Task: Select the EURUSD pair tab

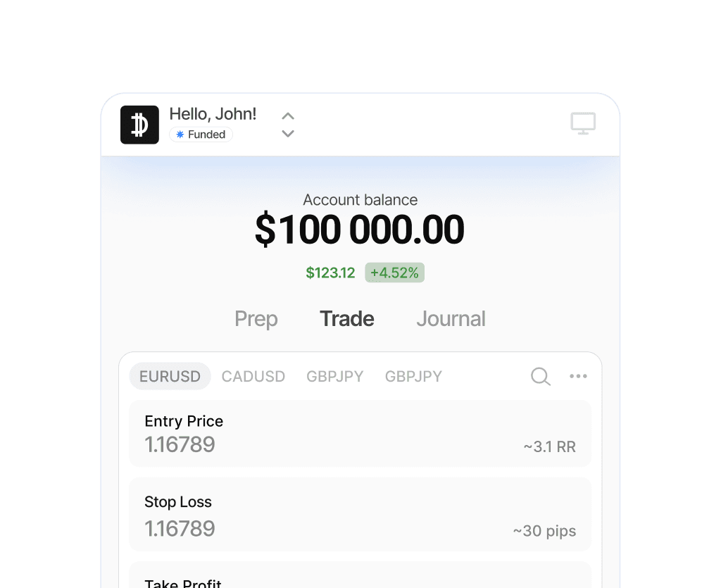Action: coord(170,377)
